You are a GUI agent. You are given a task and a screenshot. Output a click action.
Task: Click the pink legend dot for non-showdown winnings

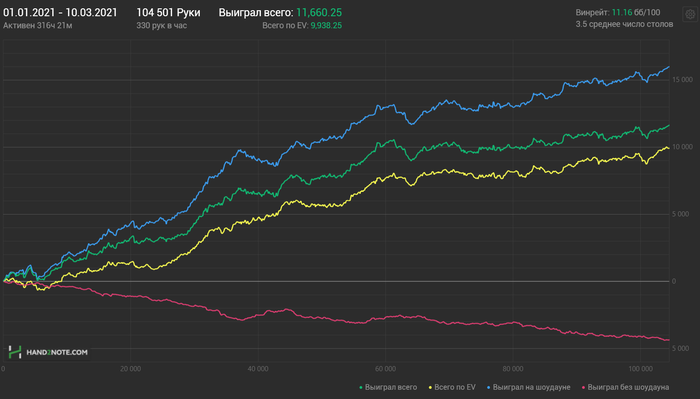coord(583,388)
